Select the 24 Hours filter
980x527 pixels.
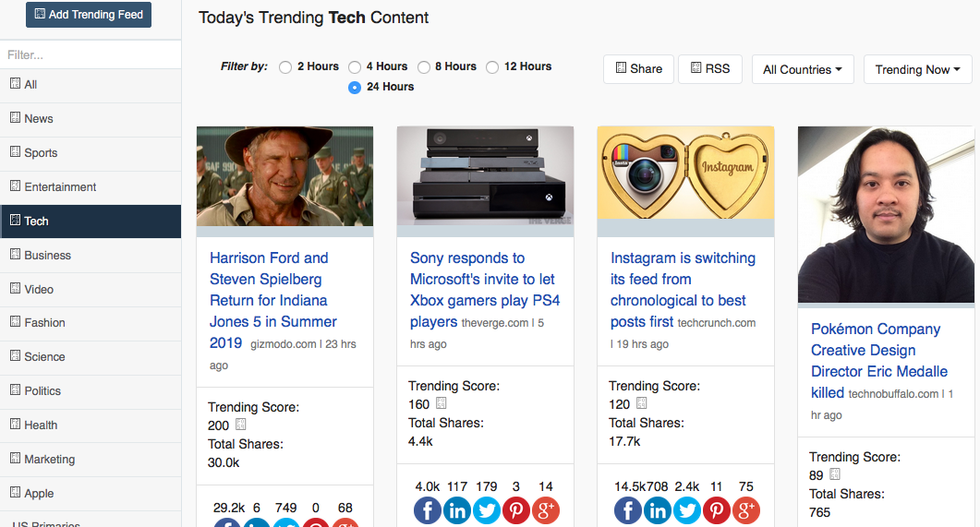(x=355, y=88)
